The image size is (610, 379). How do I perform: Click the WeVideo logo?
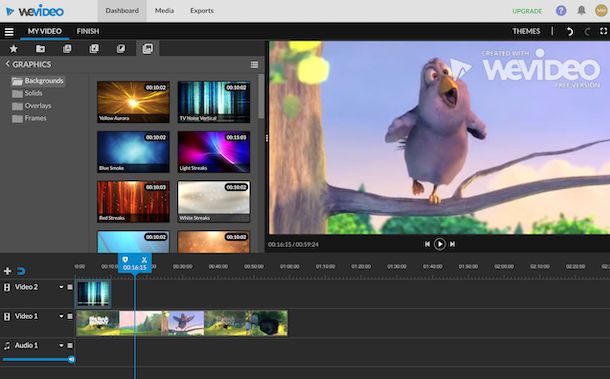coord(35,11)
